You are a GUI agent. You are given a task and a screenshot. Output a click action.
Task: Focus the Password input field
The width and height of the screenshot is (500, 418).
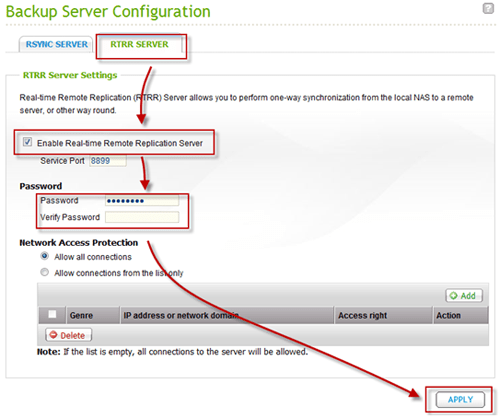pos(142,201)
